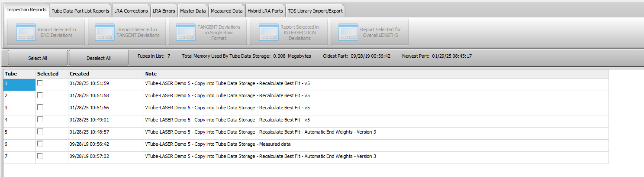Toggle the Selected checkbox for tube 7
644x177 pixels.
(40, 156)
